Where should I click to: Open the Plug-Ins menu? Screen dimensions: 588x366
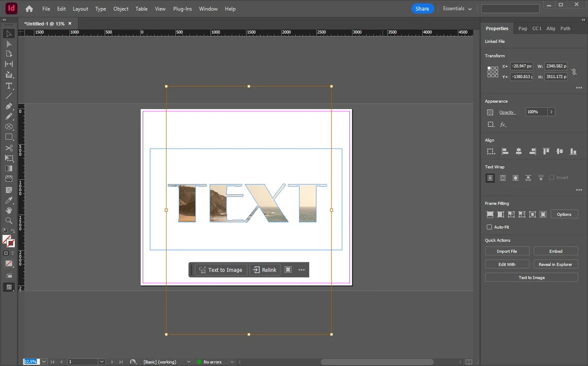tap(182, 9)
